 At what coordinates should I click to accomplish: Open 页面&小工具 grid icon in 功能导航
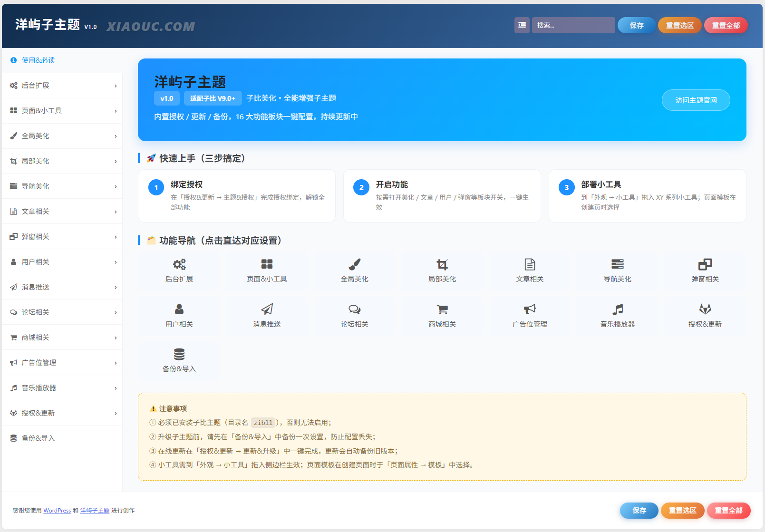[267, 264]
